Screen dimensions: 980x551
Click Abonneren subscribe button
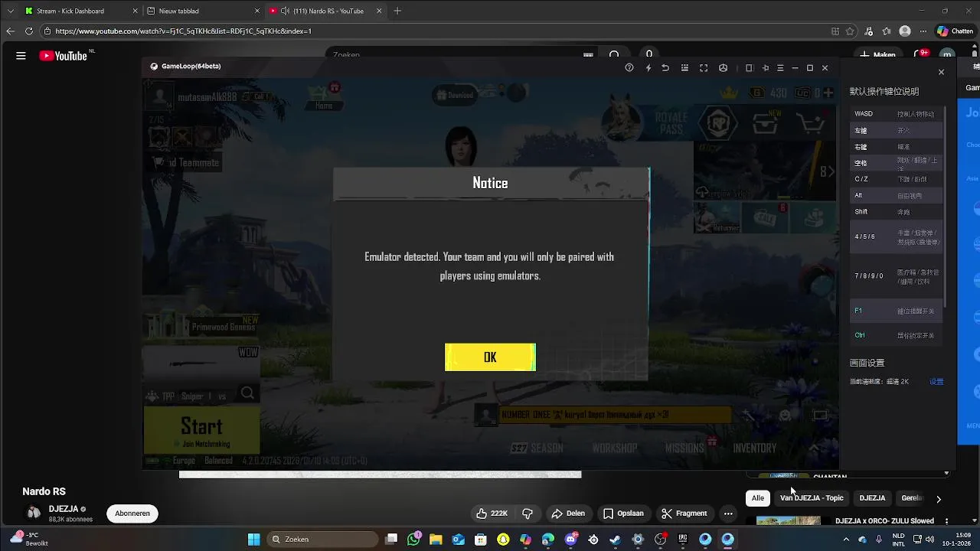click(132, 514)
